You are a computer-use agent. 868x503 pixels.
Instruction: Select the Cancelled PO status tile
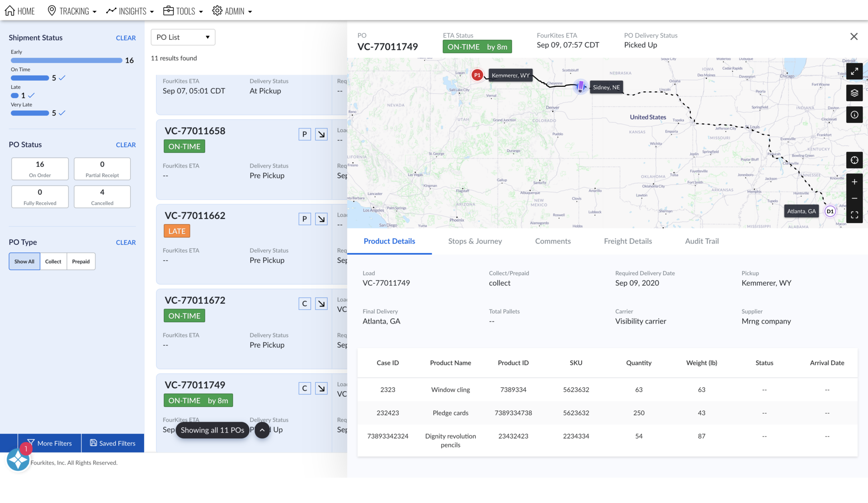(102, 197)
